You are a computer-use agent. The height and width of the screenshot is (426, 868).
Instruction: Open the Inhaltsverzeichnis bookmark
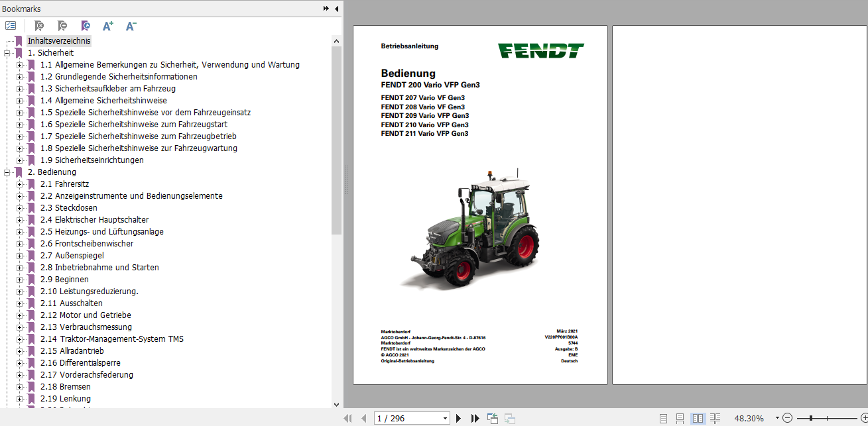click(59, 41)
